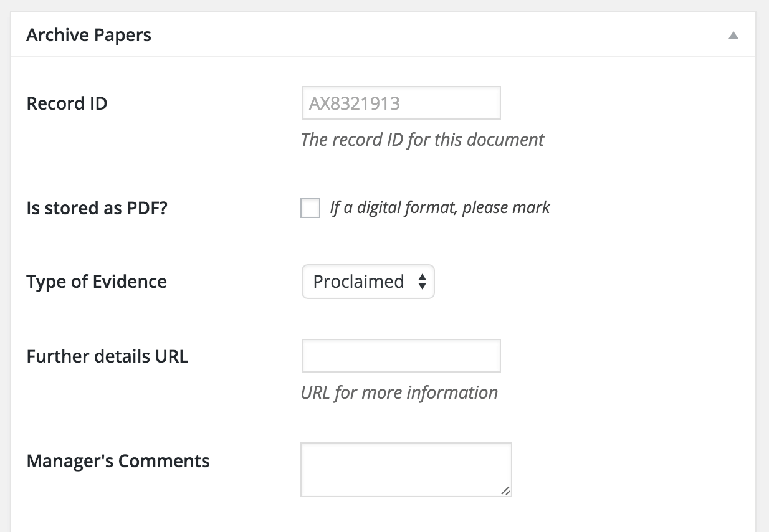
Task: Click the up-down arrows on Proclaimed select
Action: pyautogui.click(x=422, y=282)
